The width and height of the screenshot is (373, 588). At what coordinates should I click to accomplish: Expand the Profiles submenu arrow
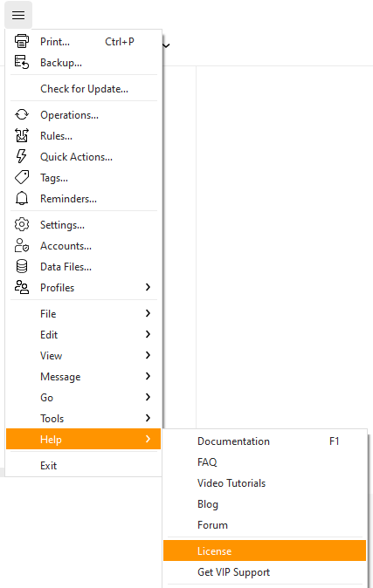point(148,287)
